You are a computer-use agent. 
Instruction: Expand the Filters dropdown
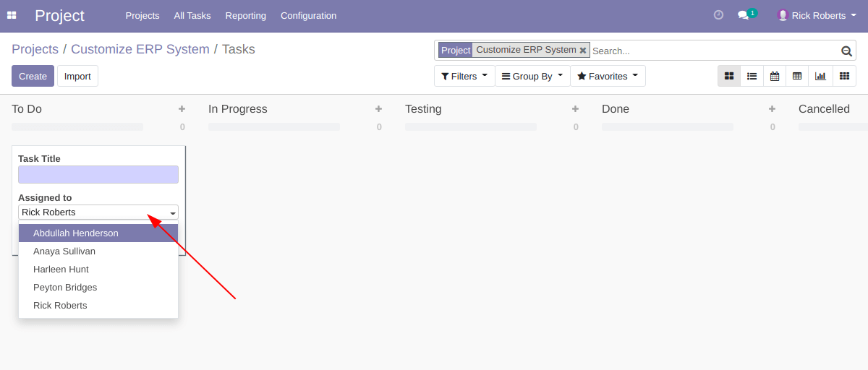(464, 76)
